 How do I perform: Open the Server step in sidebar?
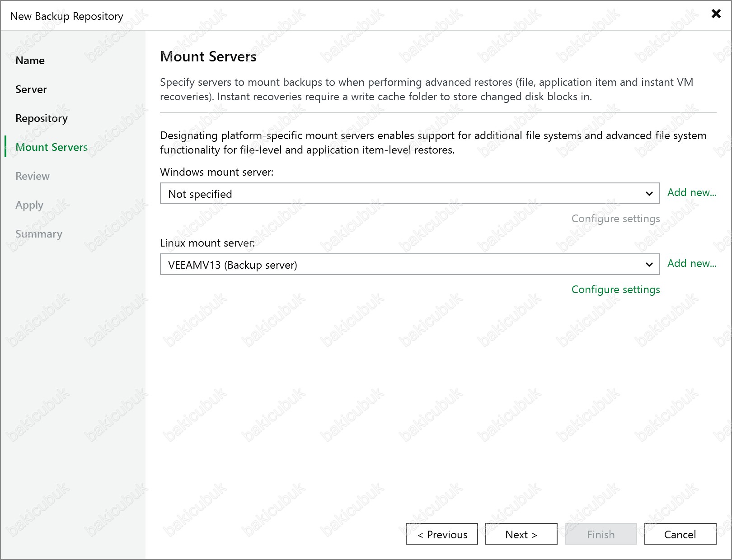(31, 89)
